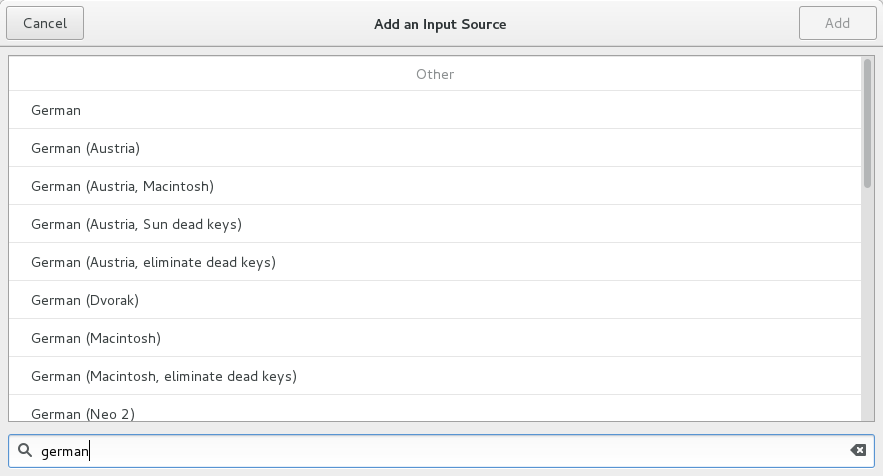Click empty area right of German (Dvorak)
The width and height of the screenshot is (883, 476).
click(500, 300)
